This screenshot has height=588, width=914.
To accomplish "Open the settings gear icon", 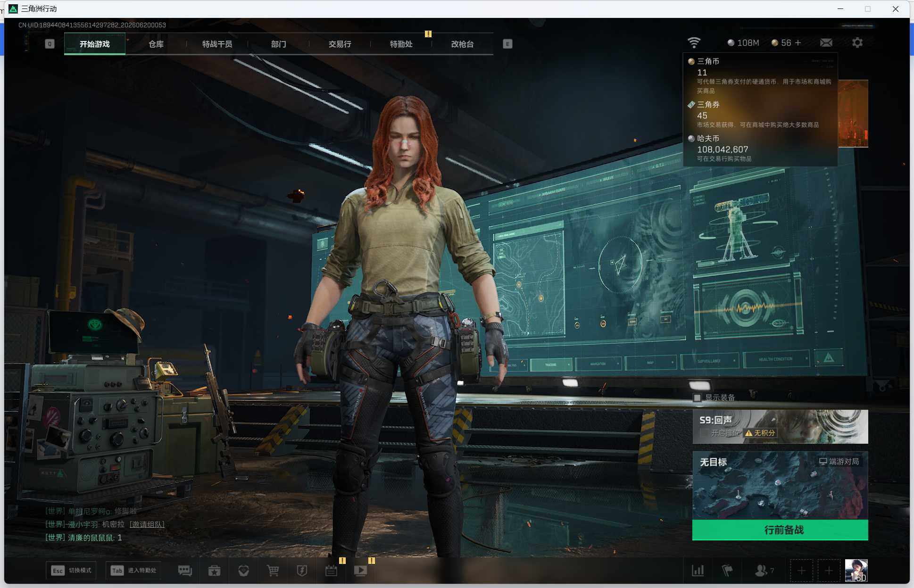I will click(857, 43).
